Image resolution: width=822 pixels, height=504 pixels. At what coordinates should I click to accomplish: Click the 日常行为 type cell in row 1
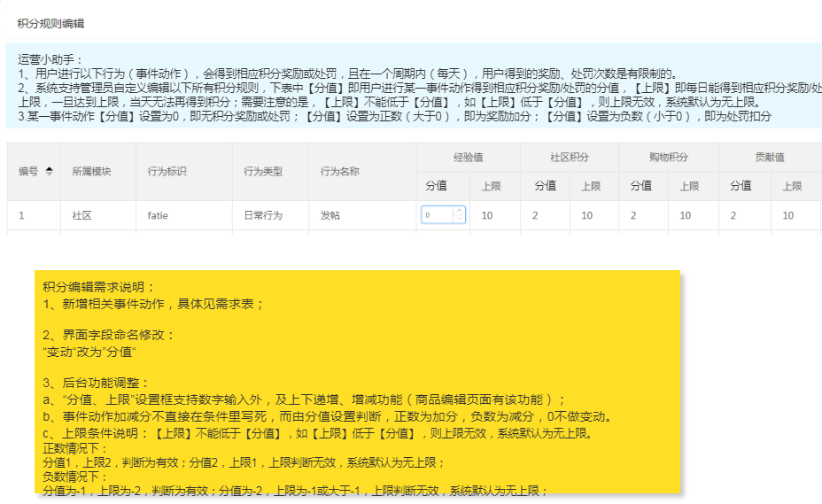click(263, 215)
